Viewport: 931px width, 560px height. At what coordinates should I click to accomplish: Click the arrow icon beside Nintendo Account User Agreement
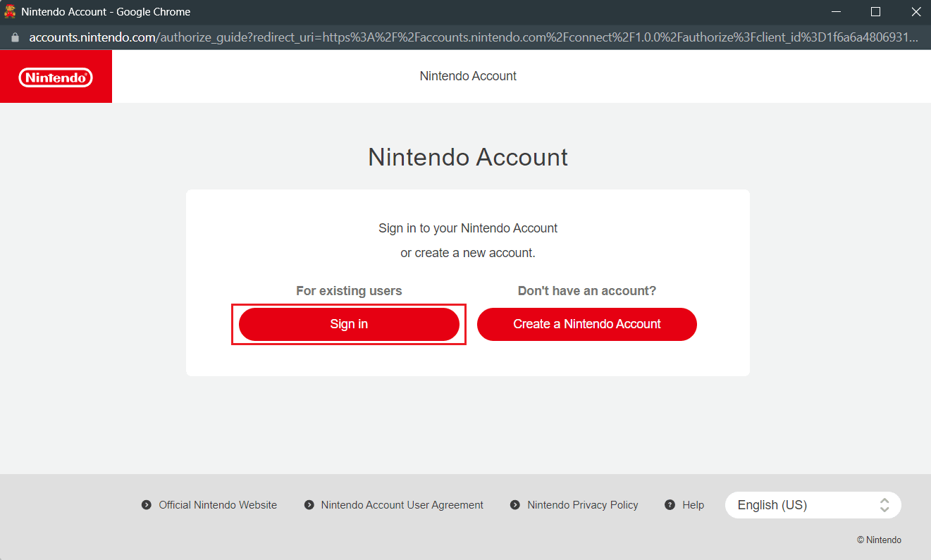(x=309, y=505)
